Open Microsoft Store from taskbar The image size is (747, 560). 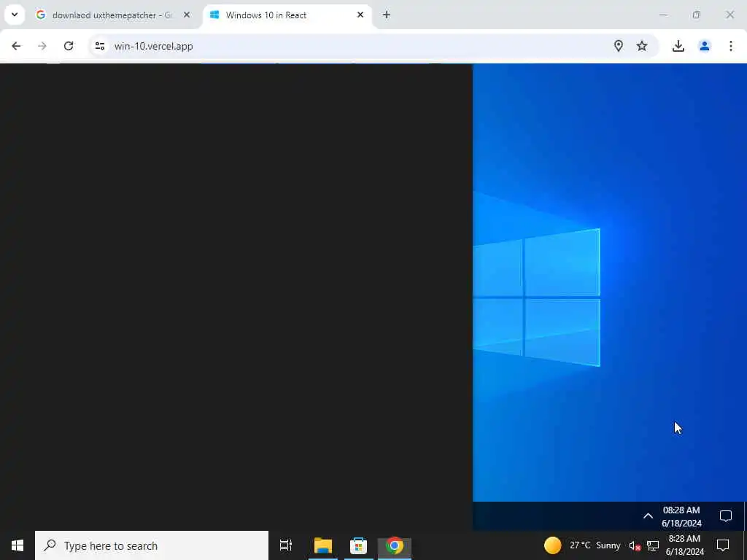coord(359,545)
